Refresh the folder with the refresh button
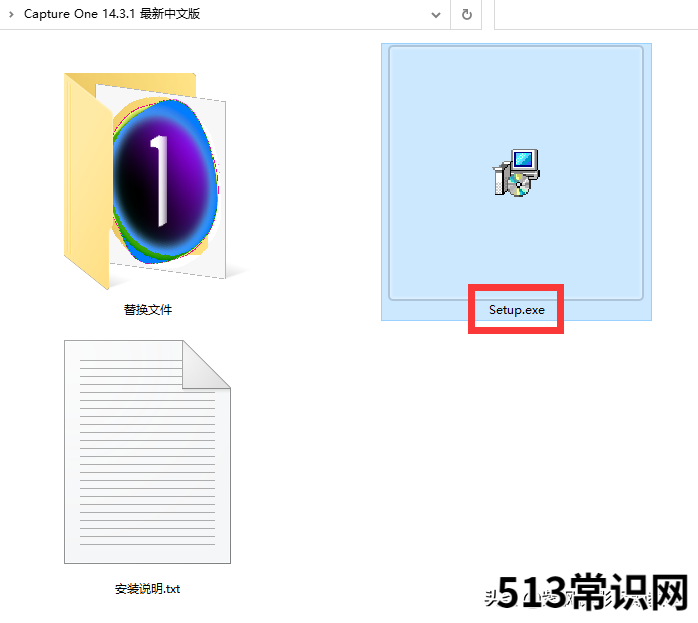The width and height of the screenshot is (698, 623). (x=466, y=15)
